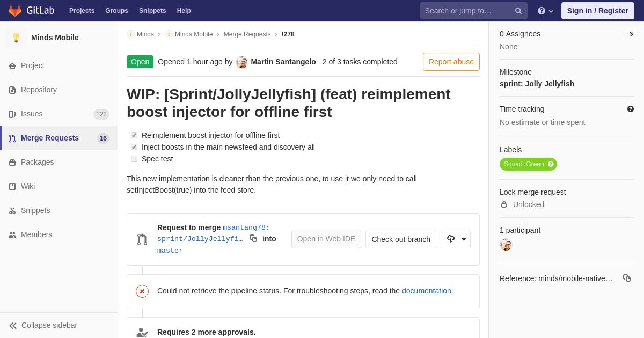The width and height of the screenshot is (644, 338).
Task: Copy the merge request reference icon
Action: pos(626,278)
